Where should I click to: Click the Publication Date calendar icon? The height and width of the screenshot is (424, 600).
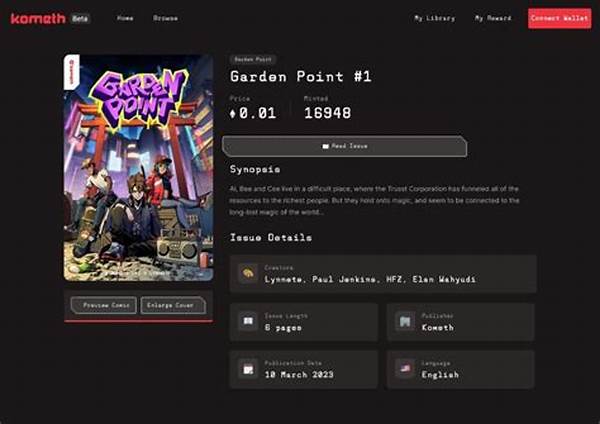pos(248,369)
